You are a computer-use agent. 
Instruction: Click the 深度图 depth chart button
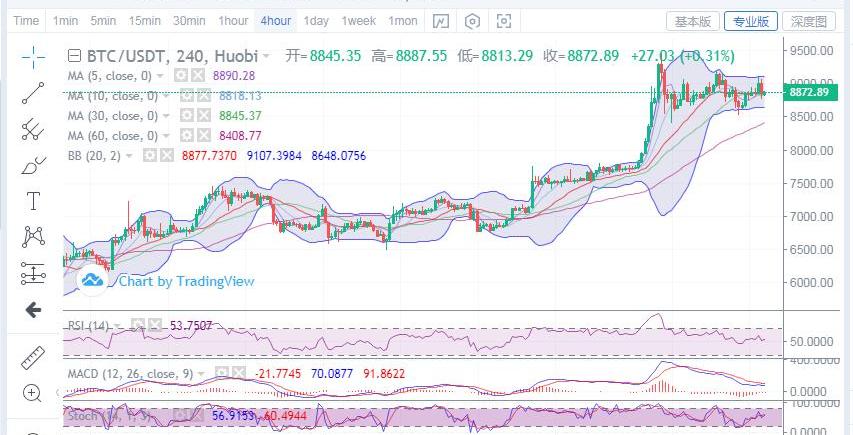coord(807,21)
